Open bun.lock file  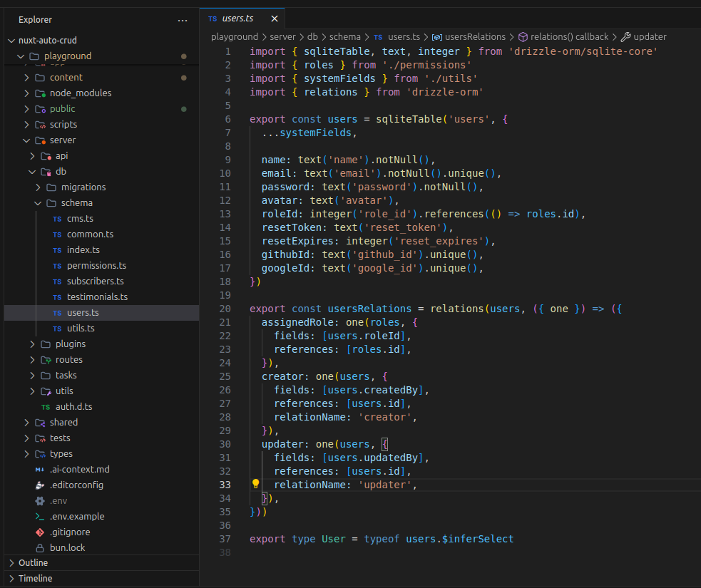[x=67, y=548]
